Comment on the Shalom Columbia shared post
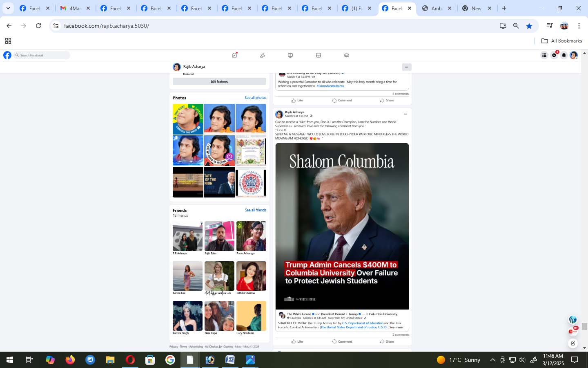 tap(342, 341)
